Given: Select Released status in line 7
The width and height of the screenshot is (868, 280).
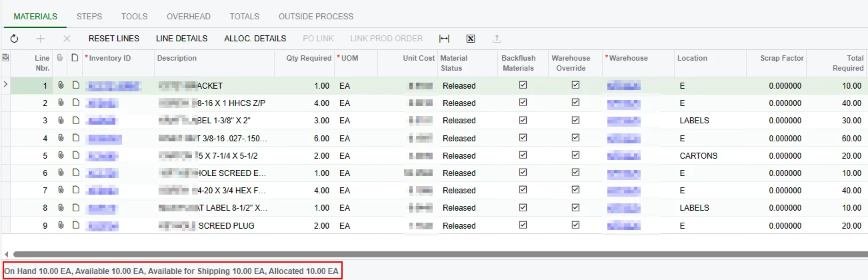Looking at the screenshot, I should [x=459, y=191].
